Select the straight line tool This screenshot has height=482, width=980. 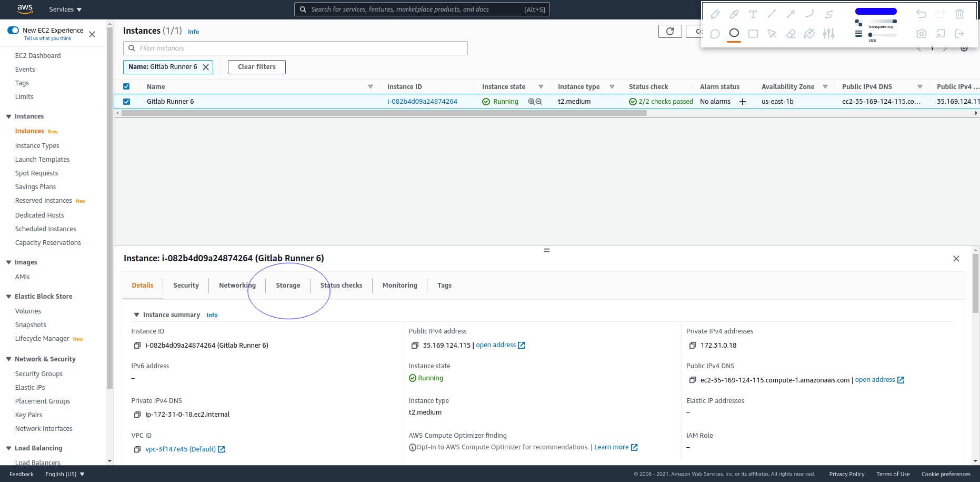(772, 14)
